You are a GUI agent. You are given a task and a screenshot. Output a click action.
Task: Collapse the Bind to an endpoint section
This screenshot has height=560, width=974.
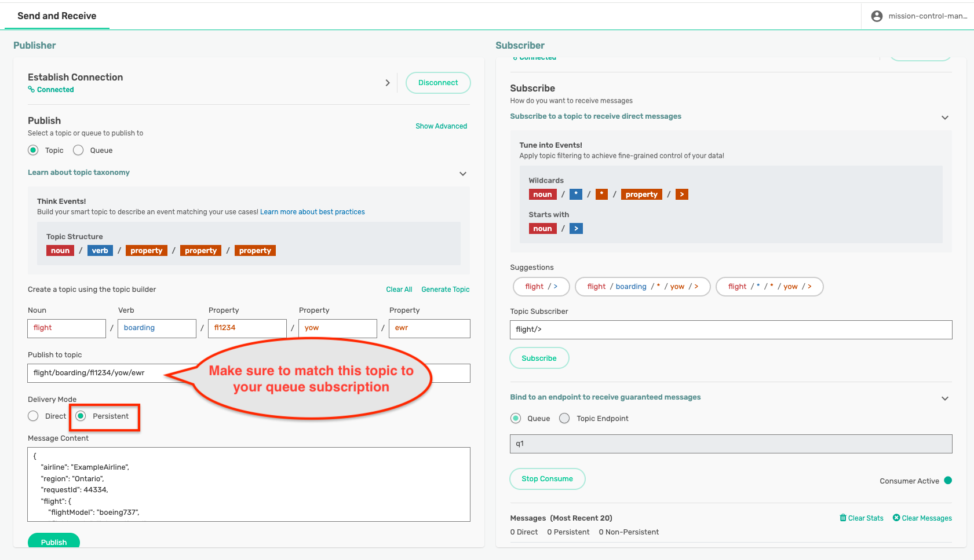pyautogui.click(x=945, y=398)
